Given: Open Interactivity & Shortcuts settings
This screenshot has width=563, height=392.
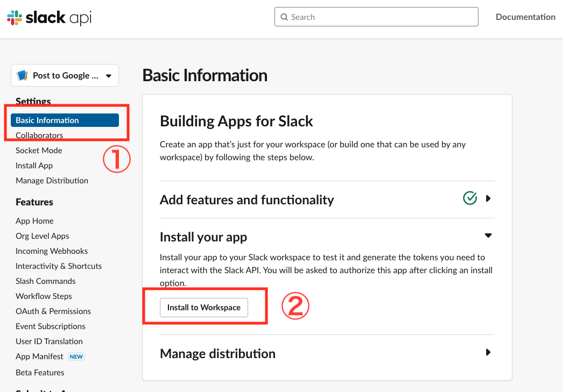Looking at the screenshot, I should click(x=59, y=266).
